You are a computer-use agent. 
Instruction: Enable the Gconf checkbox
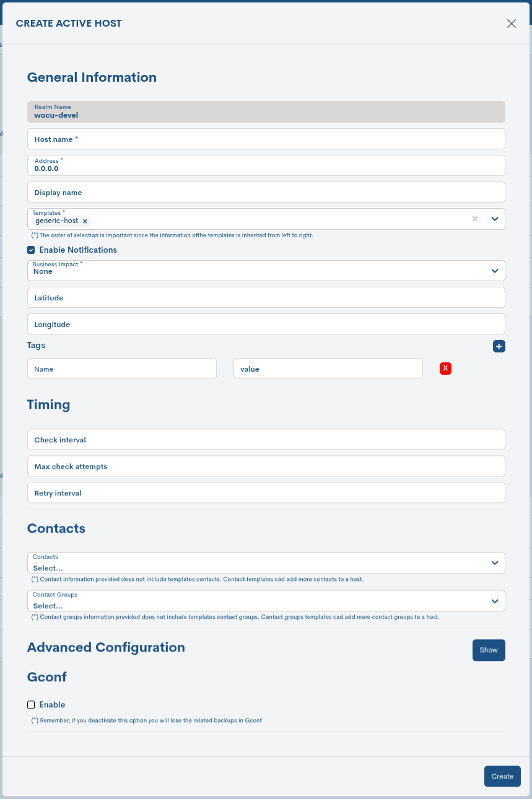coord(31,705)
